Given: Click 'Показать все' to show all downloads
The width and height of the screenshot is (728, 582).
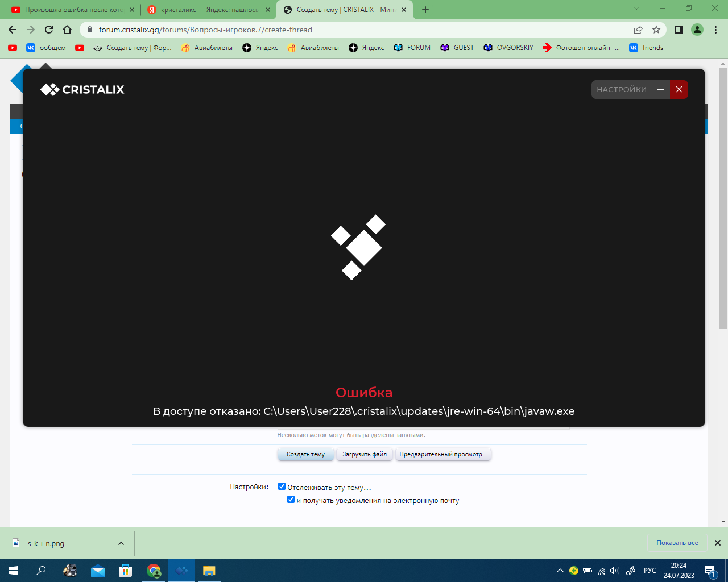Looking at the screenshot, I should tap(677, 543).
